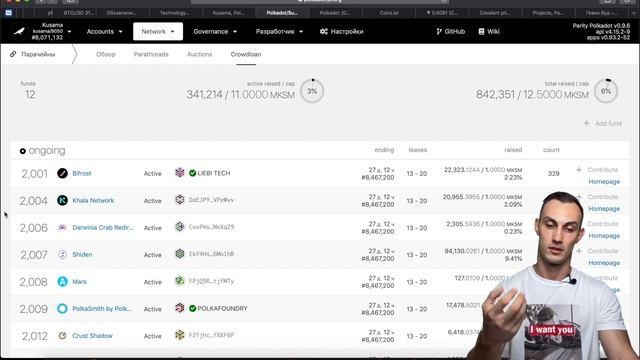Open the GitHub link
Screen dimensions: 640x360
point(451,31)
